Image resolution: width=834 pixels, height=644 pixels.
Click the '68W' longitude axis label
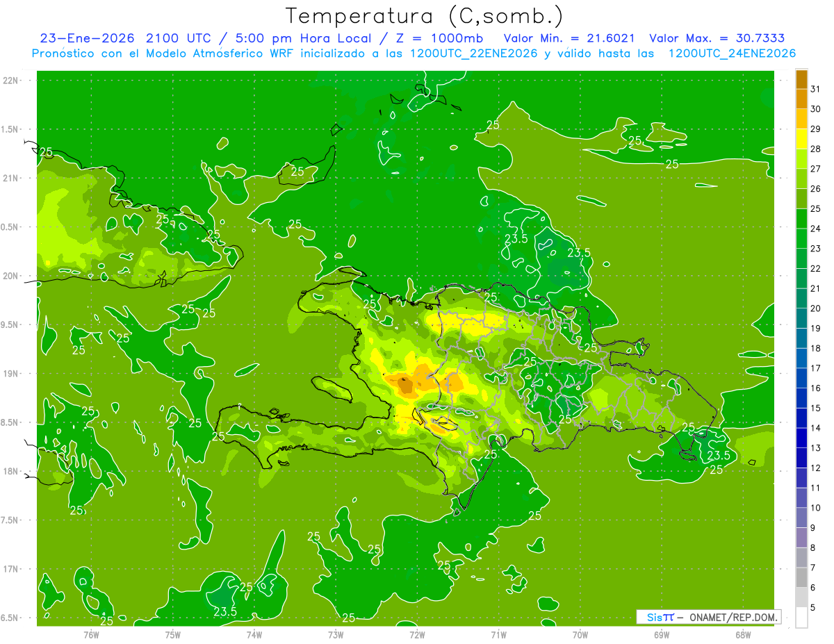pos(743,634)
